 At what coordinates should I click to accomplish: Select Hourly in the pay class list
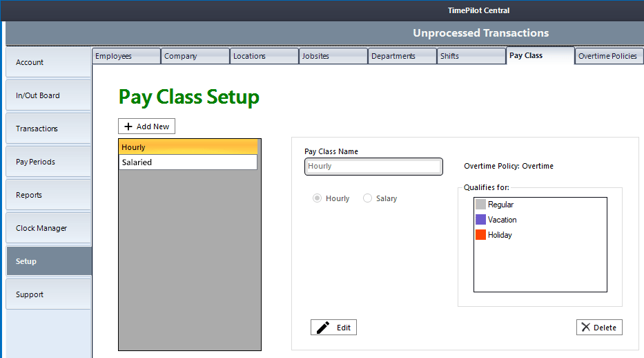click(188, 147)
